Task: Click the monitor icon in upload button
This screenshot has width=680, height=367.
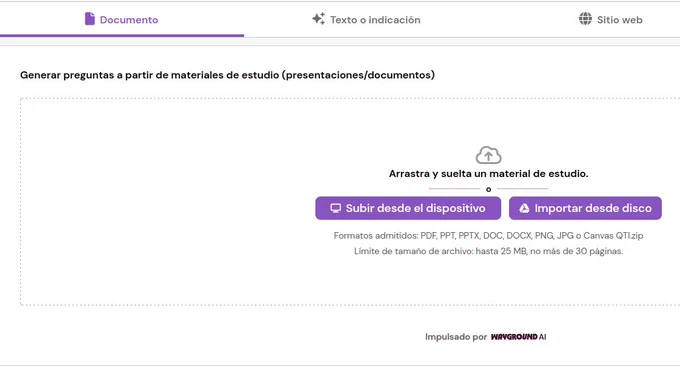Action: pos(335,208)
